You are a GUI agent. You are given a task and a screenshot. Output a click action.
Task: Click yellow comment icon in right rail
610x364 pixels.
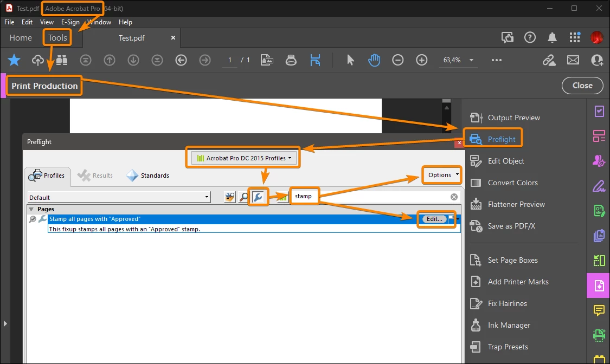[x=599, y=310]
